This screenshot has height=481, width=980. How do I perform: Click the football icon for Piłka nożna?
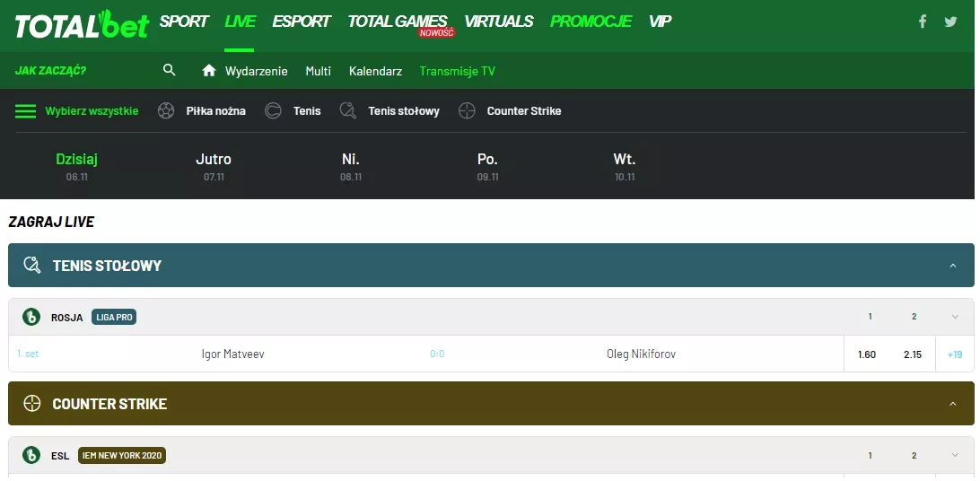coord(166,111)
